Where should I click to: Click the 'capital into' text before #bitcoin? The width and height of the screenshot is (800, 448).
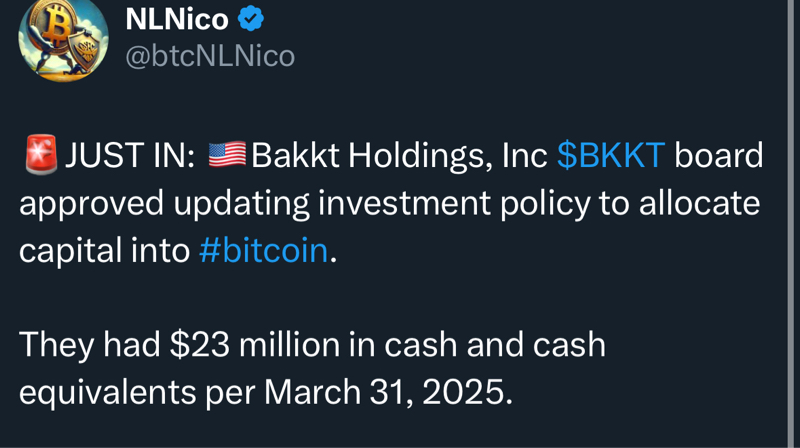(105, 250)
